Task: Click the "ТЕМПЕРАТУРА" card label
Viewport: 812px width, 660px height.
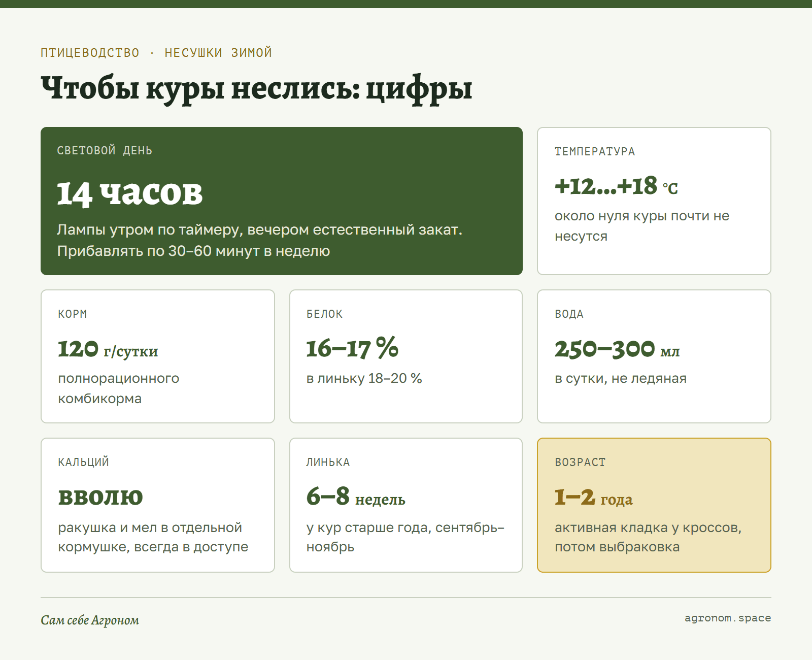Action: click(x=595, y=152)
